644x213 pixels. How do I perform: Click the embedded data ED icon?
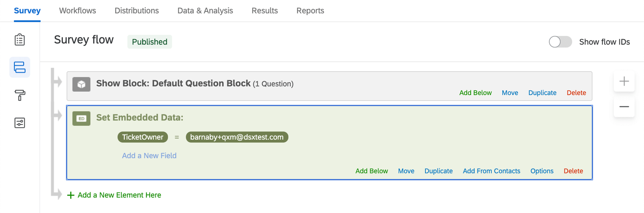click(81, 118)
